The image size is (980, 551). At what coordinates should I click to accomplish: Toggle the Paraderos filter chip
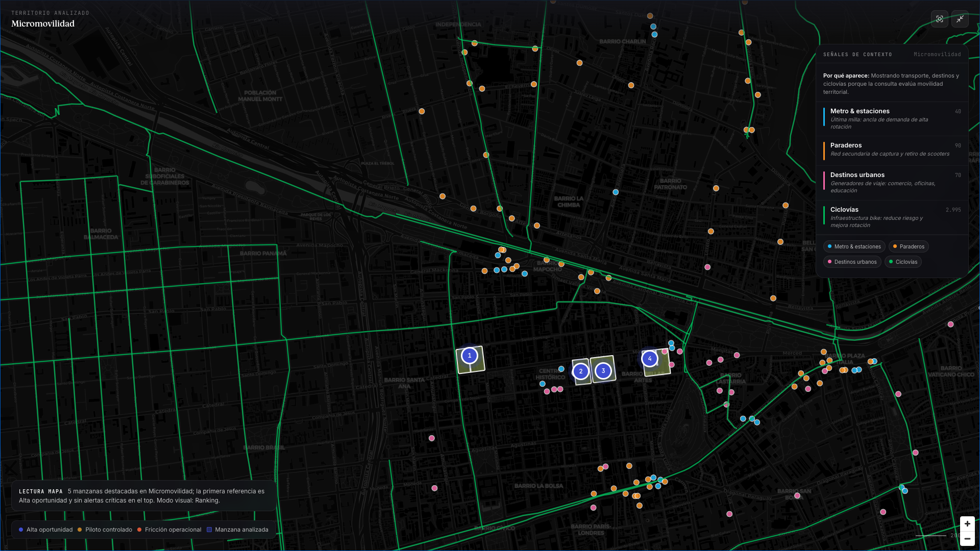coord(909,246)
